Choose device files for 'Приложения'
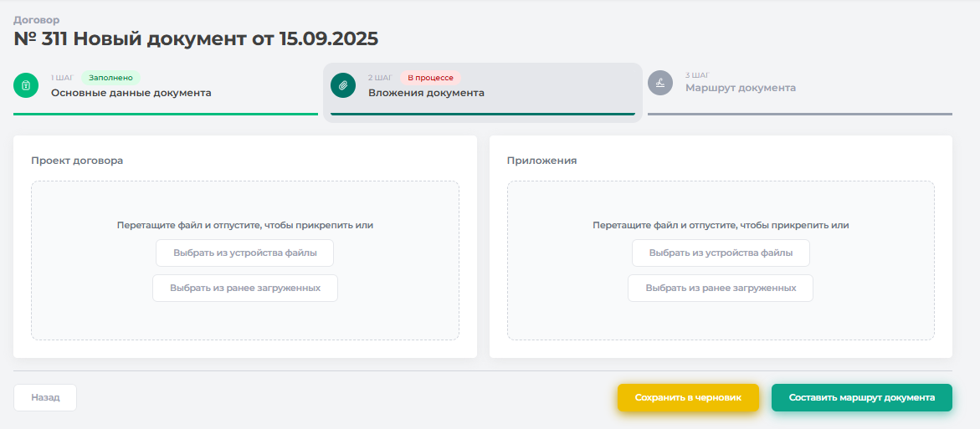The image size is (980, 429). click(x=720, y=253)
